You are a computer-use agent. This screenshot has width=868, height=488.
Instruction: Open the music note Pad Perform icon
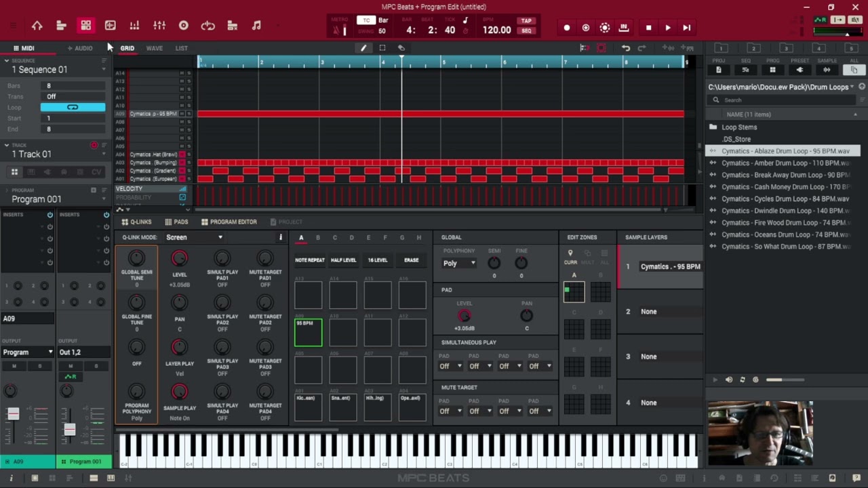(x=256, y=26)
